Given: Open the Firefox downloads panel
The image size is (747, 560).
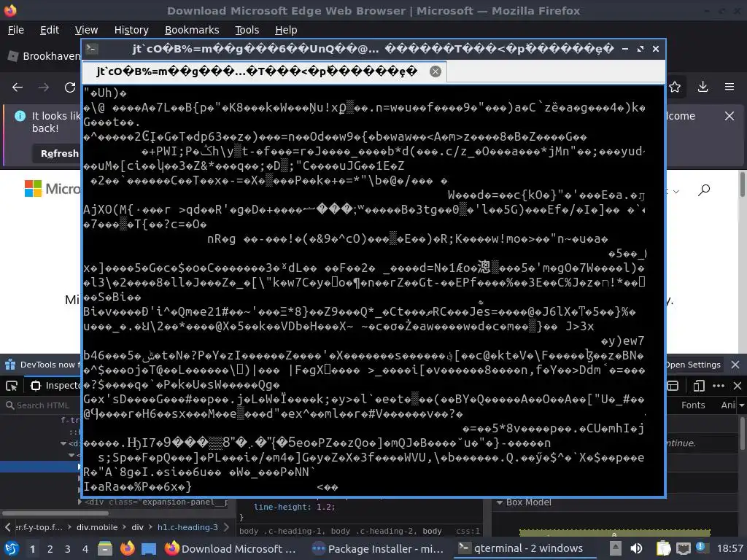Looking at the screenshot, I should coord(703,87).
